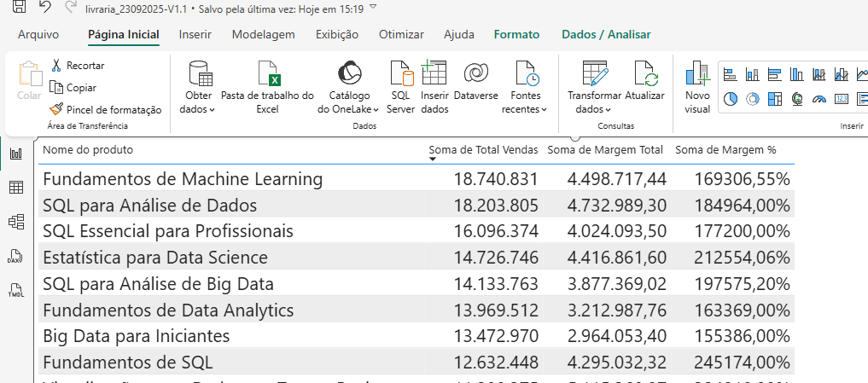Open TMDL view in sidebar
This screenshot has height=383, width=868.
point(15,291)
